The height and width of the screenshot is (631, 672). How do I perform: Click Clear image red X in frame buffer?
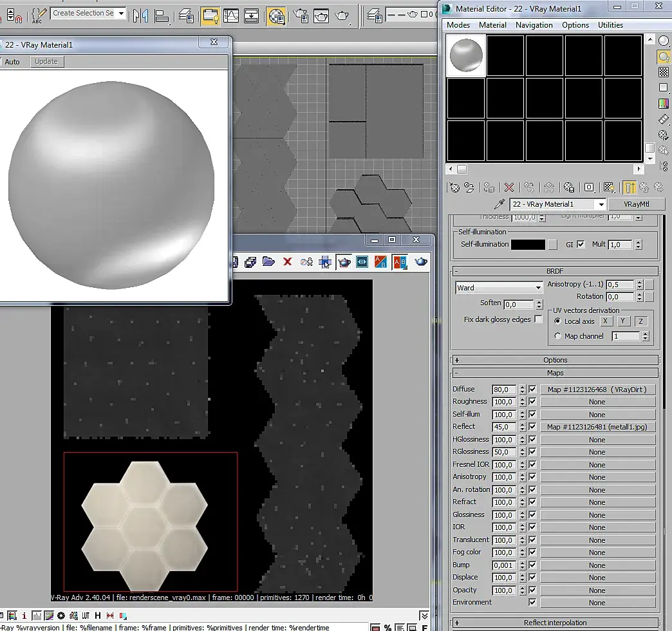click(288, 261)
